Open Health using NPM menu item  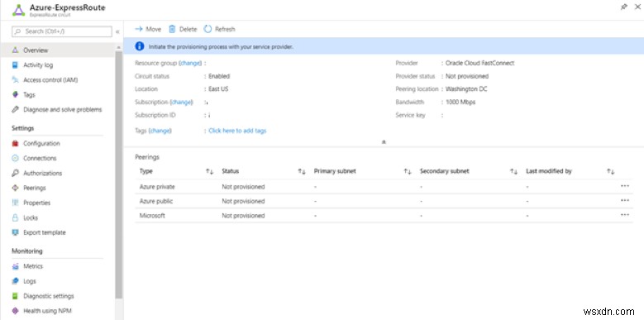(x=58, y=311)
